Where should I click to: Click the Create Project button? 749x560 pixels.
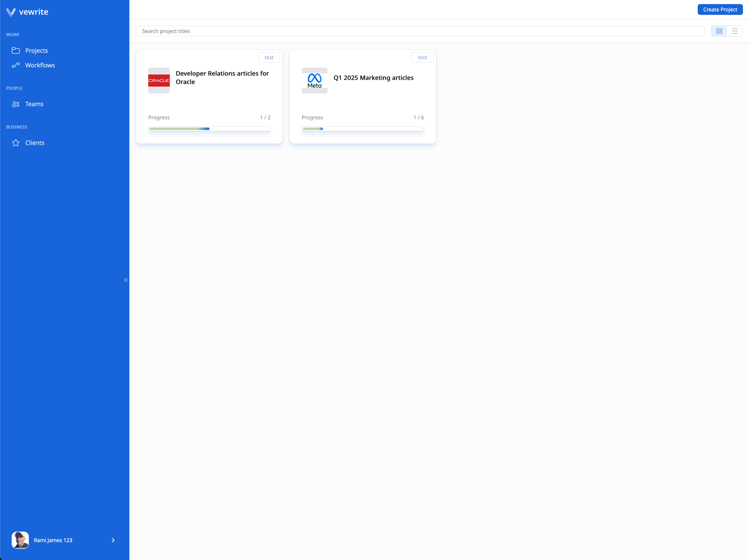(720, 9)
